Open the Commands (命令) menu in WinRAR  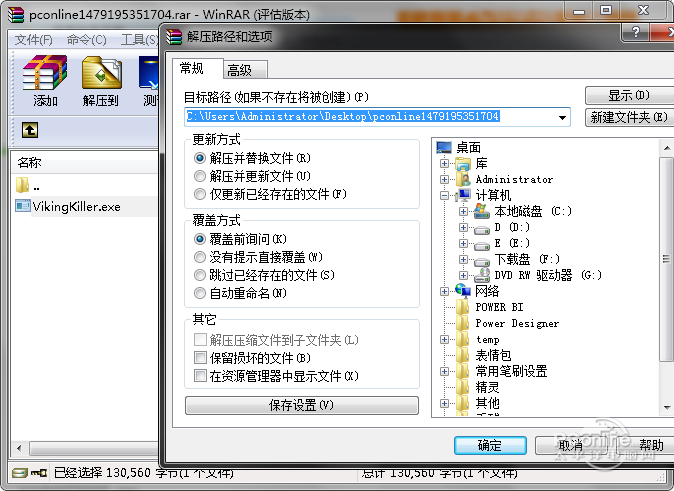pyautogui.click(x=86, y=40)
